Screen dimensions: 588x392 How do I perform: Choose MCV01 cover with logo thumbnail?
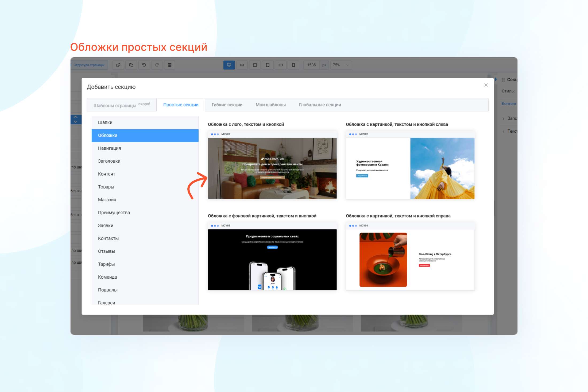[272, 165]
